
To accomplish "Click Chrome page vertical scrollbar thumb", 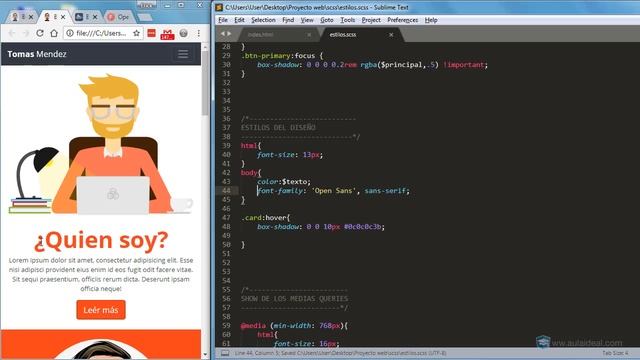I will [204, 82].
